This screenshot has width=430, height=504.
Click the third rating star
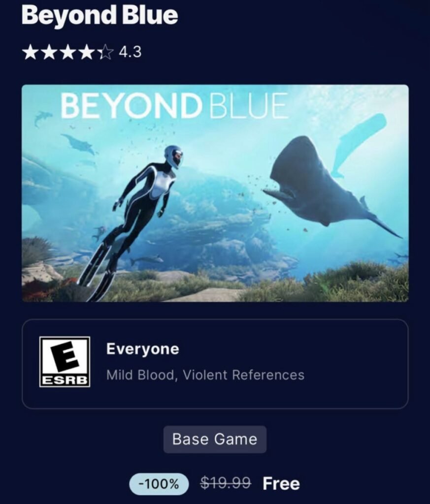click(x=67, y=52)
